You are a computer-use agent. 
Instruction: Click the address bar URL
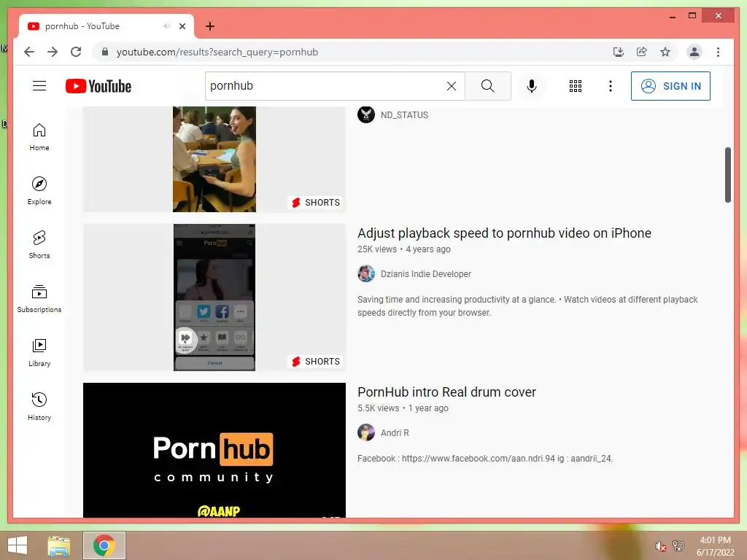pyautogui.click(x=217, y=52)
